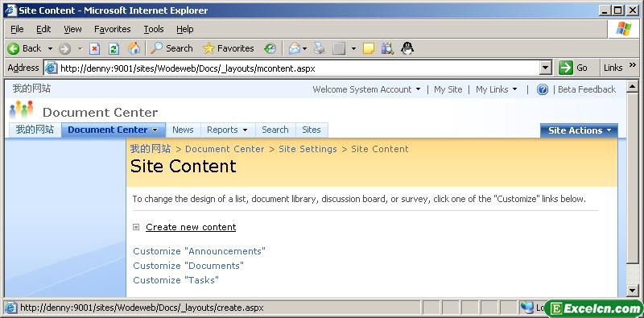Click 我的网站 in the breadcrumb
Screen dimensions: 644x318
tap(151, 149)
